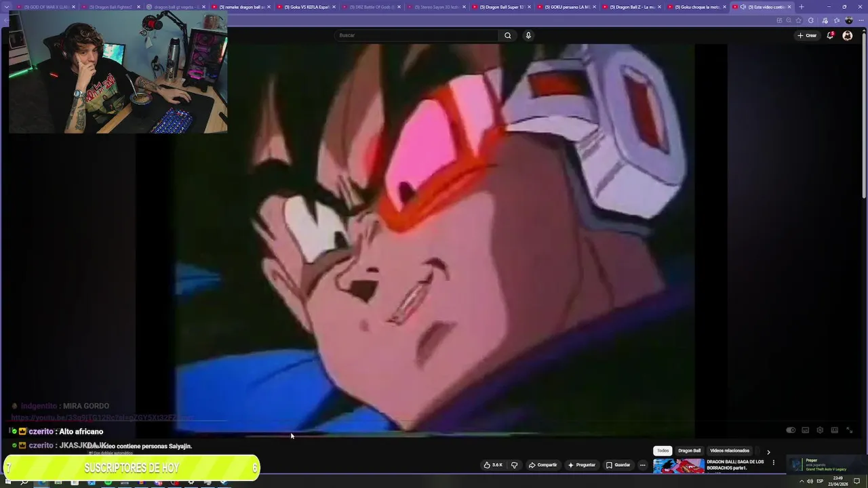Close the Este video contiene tab
Screen dimensions: 868x488
(x=789, y=7)
